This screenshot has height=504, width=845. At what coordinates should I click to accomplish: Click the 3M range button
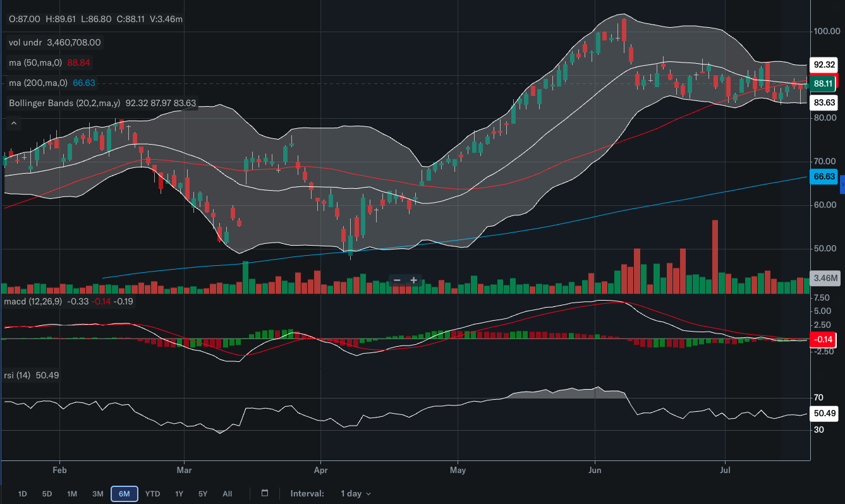[97, 494]
